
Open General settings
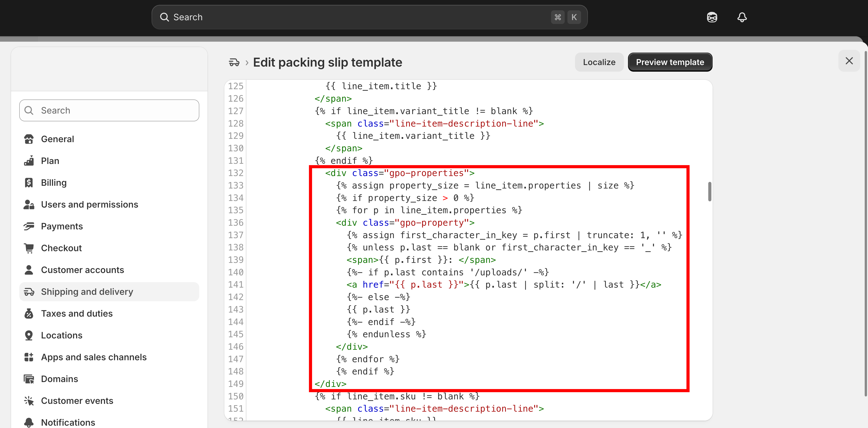[109, 139]
